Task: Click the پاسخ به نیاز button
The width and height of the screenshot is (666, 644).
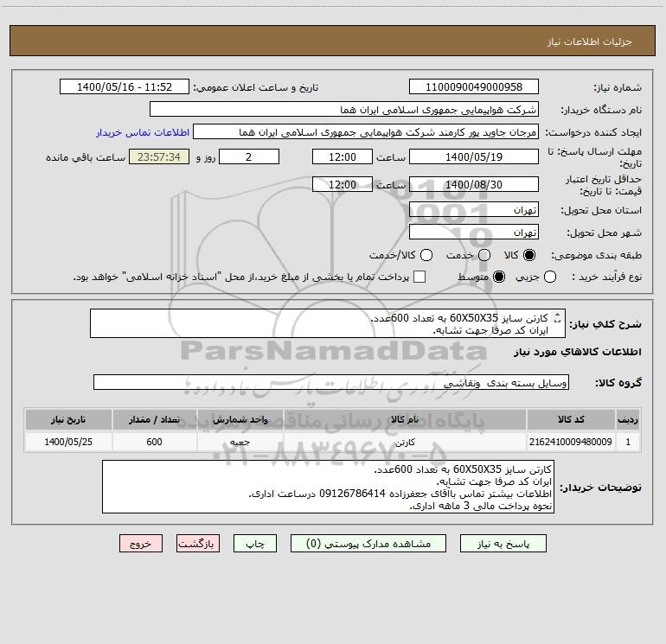Action: point(503,544)
